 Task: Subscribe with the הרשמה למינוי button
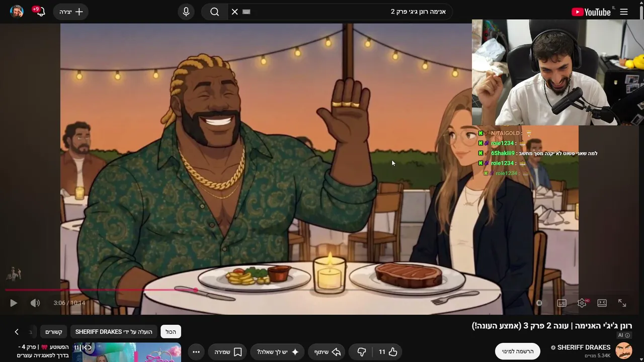click(518, 351)
